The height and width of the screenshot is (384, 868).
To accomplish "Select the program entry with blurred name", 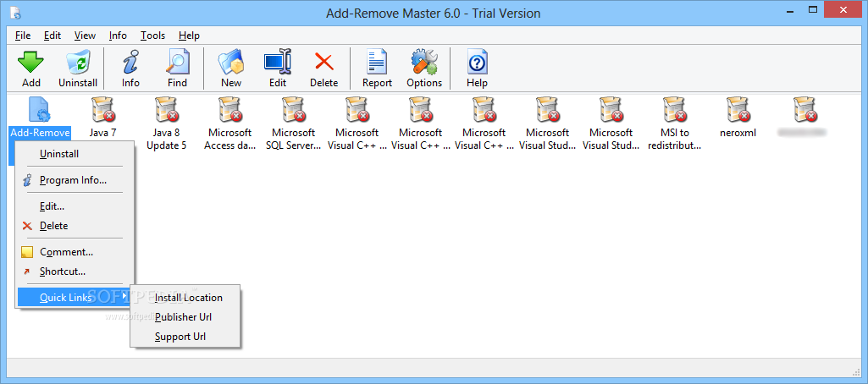I will tap(802, 117).
